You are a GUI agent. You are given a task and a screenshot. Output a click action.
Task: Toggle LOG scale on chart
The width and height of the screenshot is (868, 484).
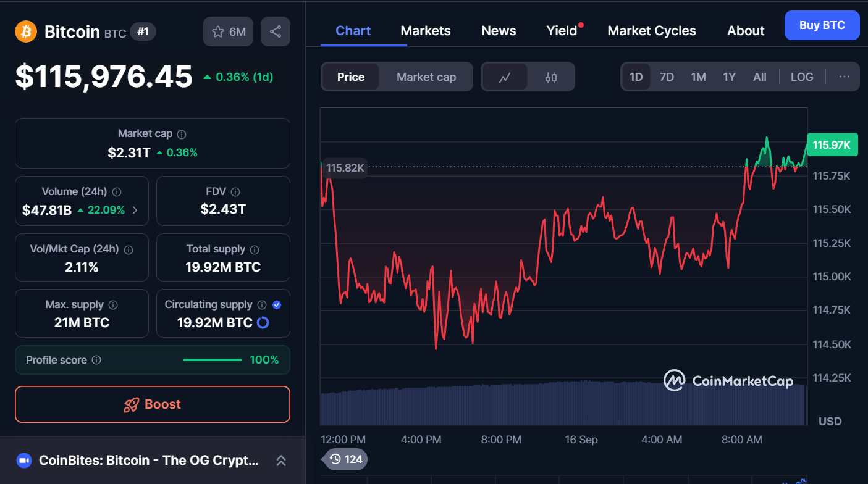pos(802,77)
